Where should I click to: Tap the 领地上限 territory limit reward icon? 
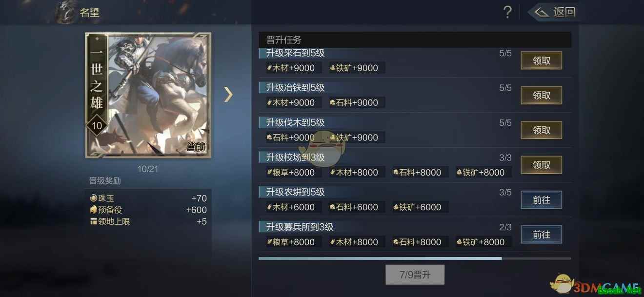[x=94, y=221]
